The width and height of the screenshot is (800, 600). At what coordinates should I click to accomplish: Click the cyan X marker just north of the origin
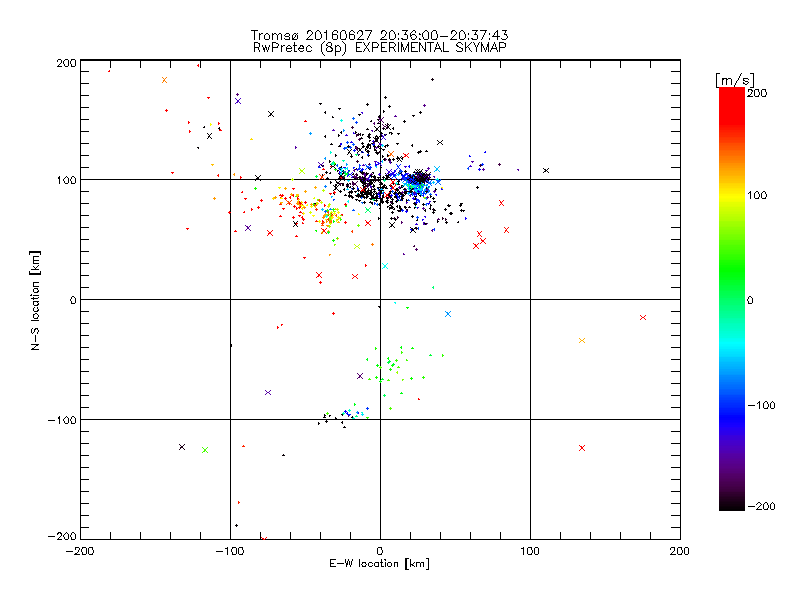pyautogui.click(x=385, y=266)
